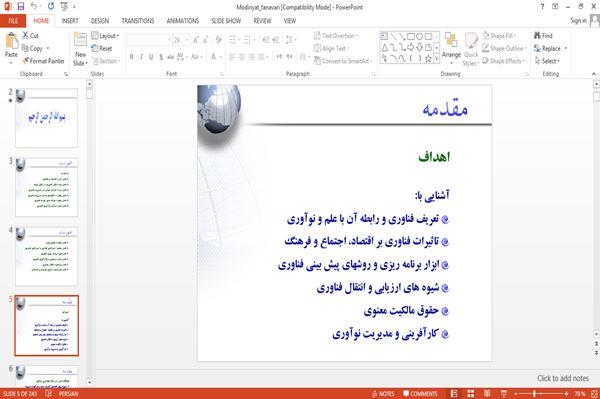Click PERSIAN language indicator in status bar
Image resolution: width=600 pixels, height=399 pixels.
pyautogui.click(x=68, y=394)
